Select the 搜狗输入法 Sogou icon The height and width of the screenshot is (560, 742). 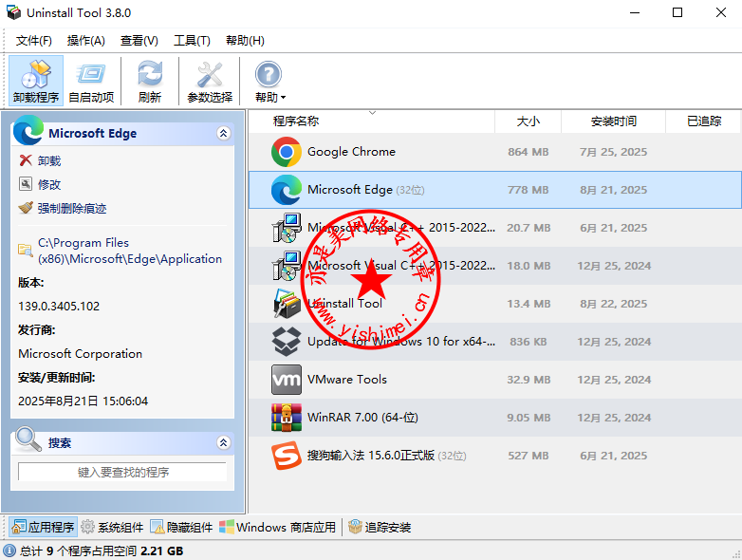(x=287, y=456)
